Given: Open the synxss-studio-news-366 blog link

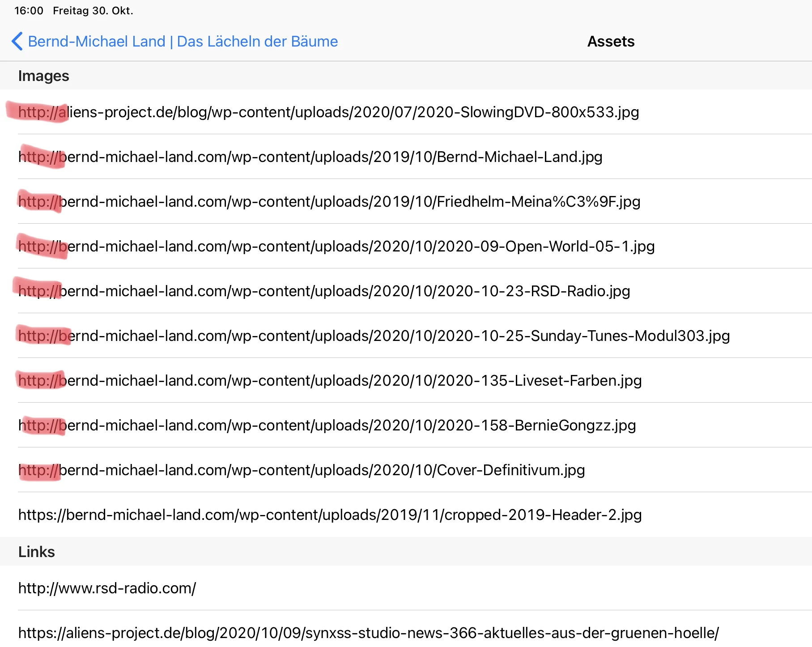Looking at the screenshot, I should tap(368, 633).
